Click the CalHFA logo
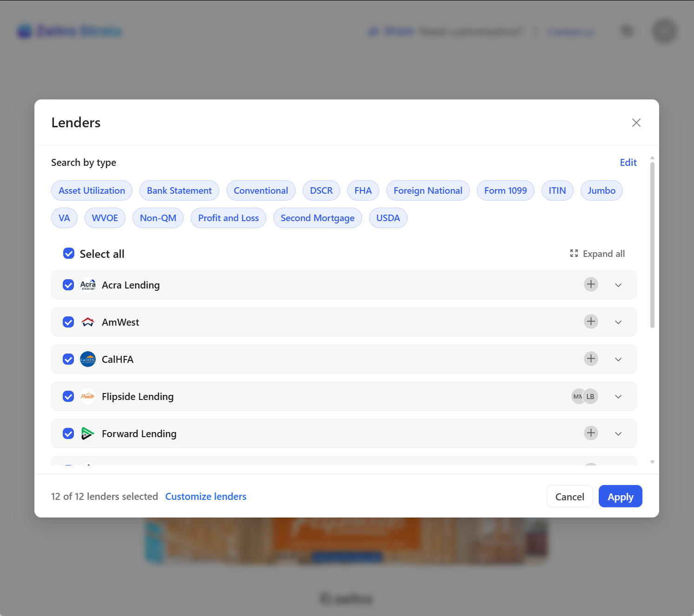The image size is (694, 616). pos(88,359)
